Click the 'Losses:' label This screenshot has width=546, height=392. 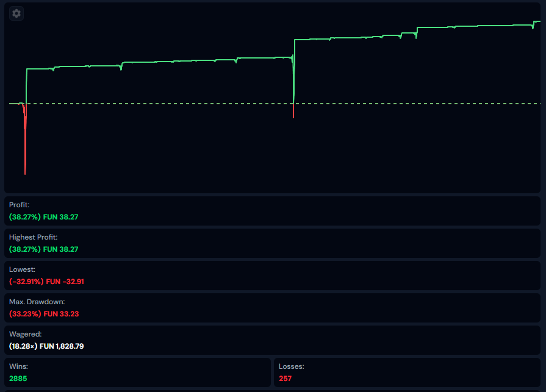pyautogui.click(x=291, y=366)
